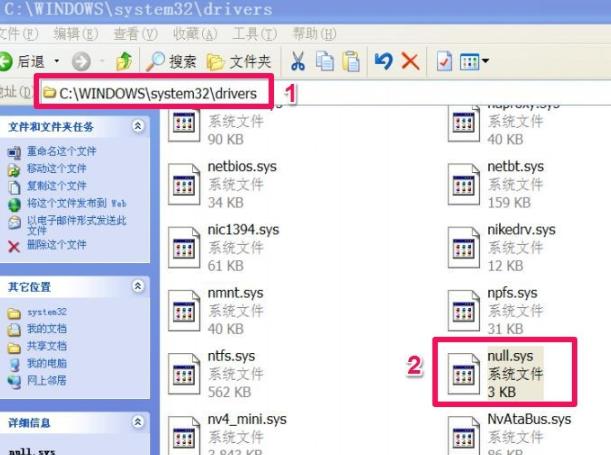Click the Undo arrow icon
The image size is (611, 455).
coord(383,61)
